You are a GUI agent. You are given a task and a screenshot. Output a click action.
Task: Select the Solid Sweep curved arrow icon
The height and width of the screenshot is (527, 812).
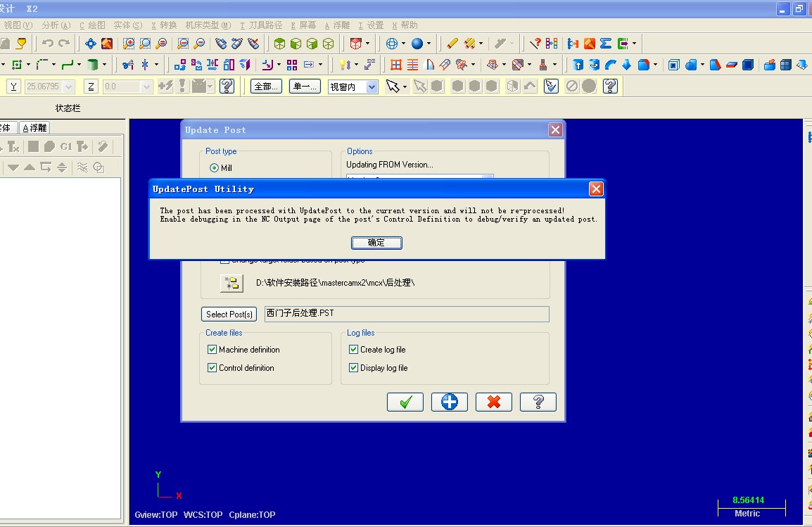pyautogui.click(x=611, y=65)
